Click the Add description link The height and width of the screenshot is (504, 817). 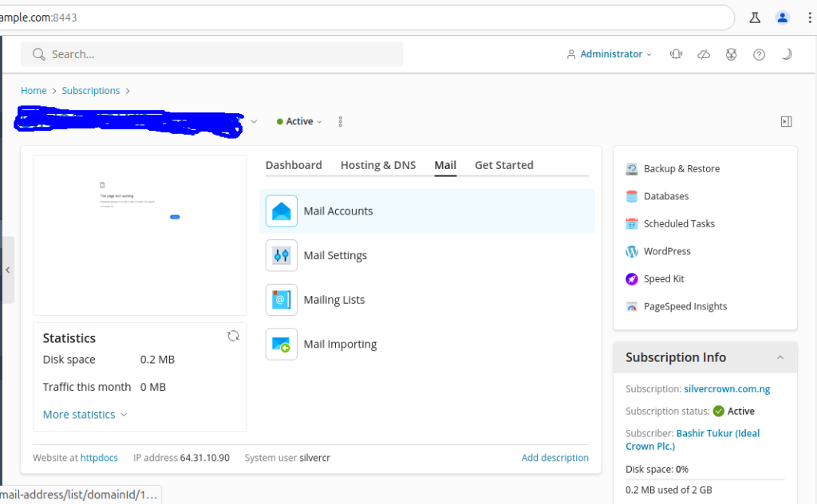[555, 458]
